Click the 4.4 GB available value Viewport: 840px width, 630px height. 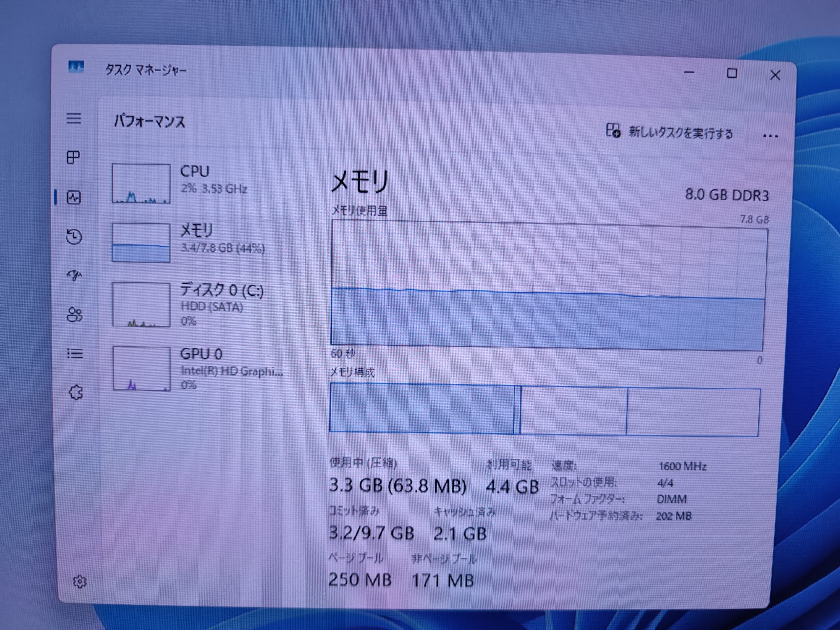[x=512, y=487]
